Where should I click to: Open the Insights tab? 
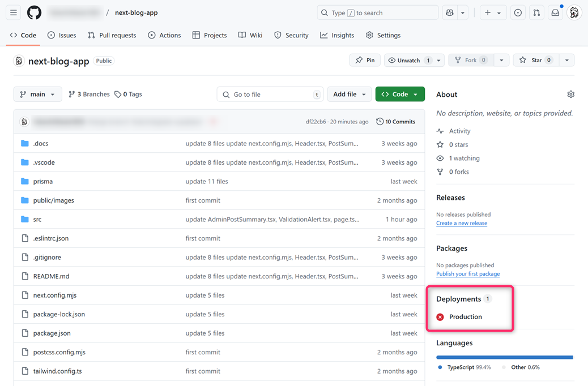[337, 35]
